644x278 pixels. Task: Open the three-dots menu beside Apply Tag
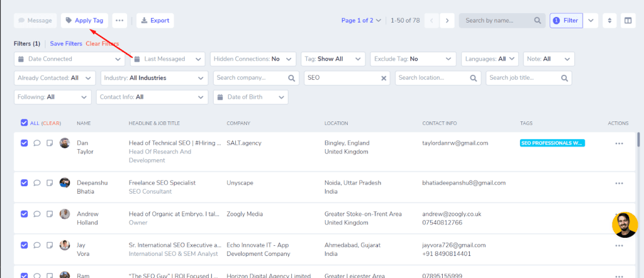(119, 21)
